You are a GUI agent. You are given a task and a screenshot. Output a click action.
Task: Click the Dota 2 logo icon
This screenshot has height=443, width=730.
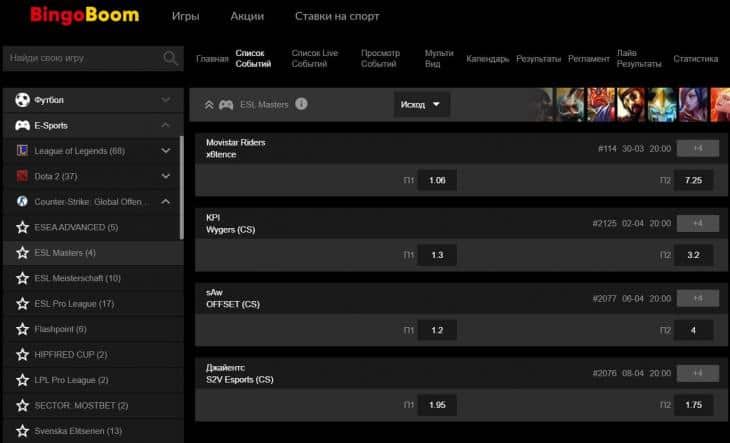click(x=24, y=177)
